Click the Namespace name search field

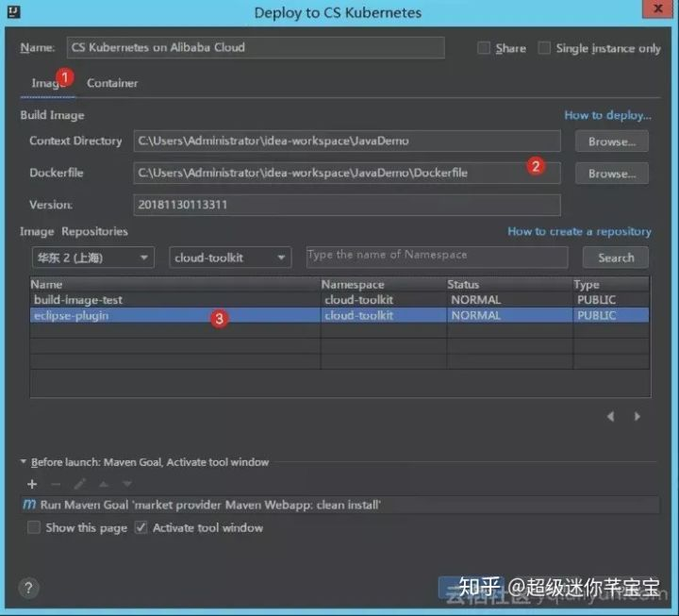(x=438, y=258)
